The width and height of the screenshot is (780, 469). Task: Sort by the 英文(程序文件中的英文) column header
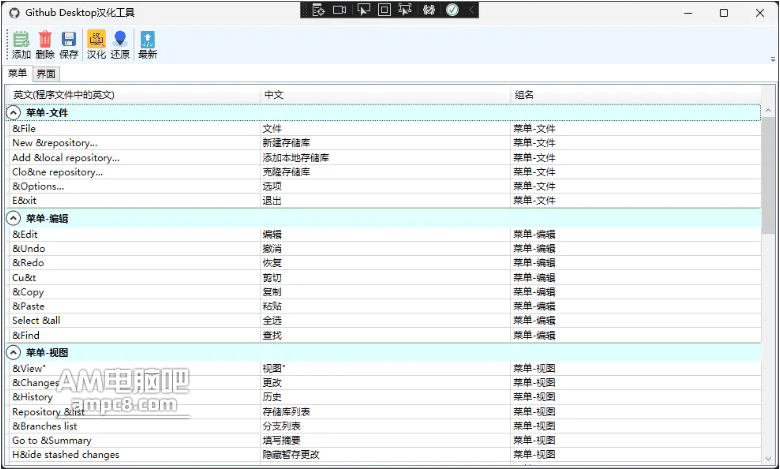[133, 95]
